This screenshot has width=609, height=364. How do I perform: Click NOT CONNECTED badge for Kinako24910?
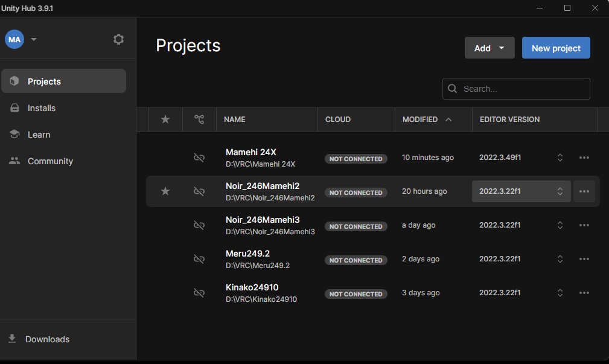(356, 294)
